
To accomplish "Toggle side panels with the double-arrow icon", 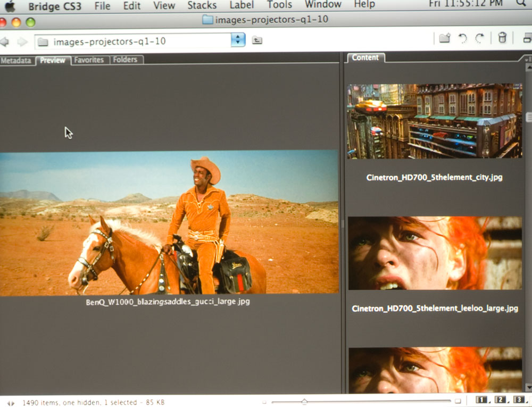I will click(x=11, y=403).
